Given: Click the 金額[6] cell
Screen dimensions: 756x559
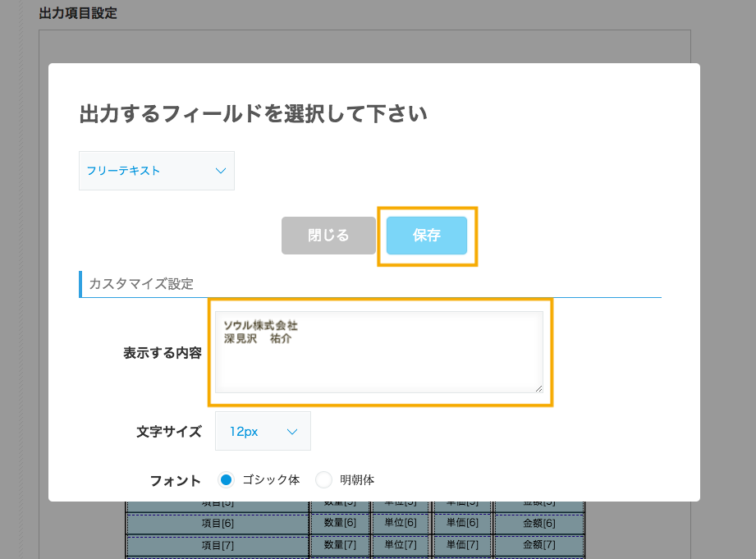Looking at the screenshot, I should (538, 523).
